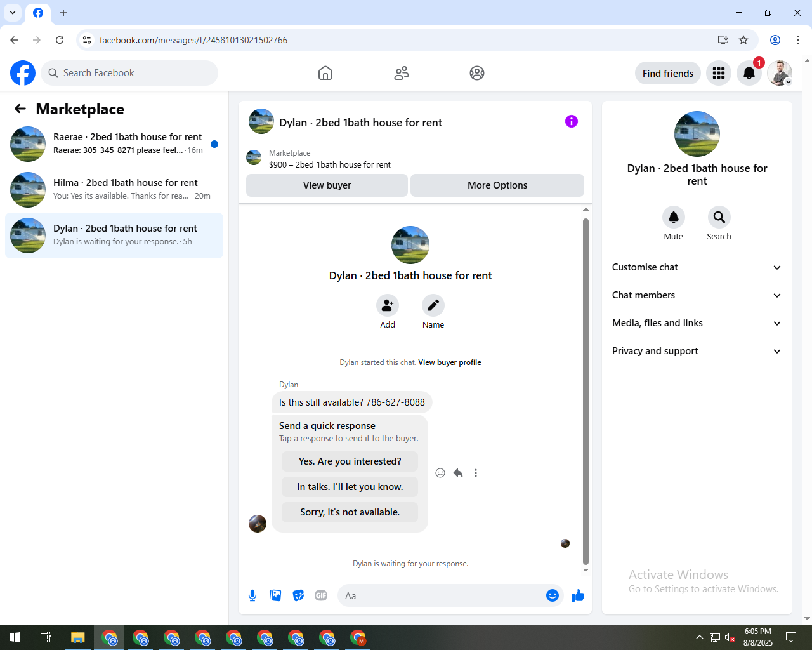Open Task View on the taskbar

point(46,637)
